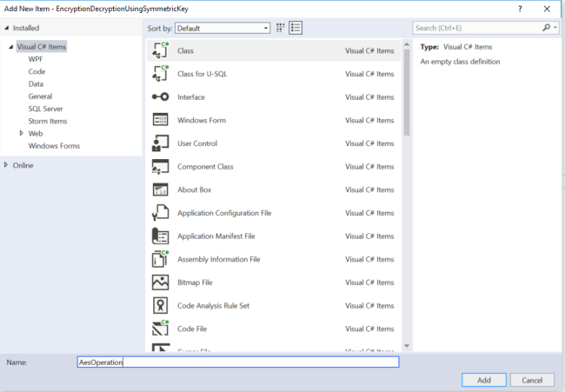Image resolution: width=565 pixels, height=392 pixels.
Task: Select the Visual C# Items category
Action: (42, 46)
